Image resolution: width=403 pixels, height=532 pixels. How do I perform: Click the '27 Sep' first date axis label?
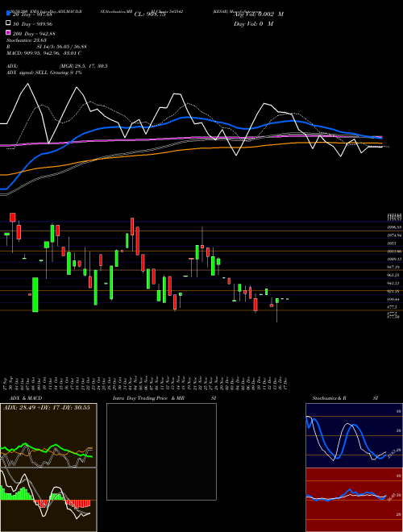coord(6,384)
